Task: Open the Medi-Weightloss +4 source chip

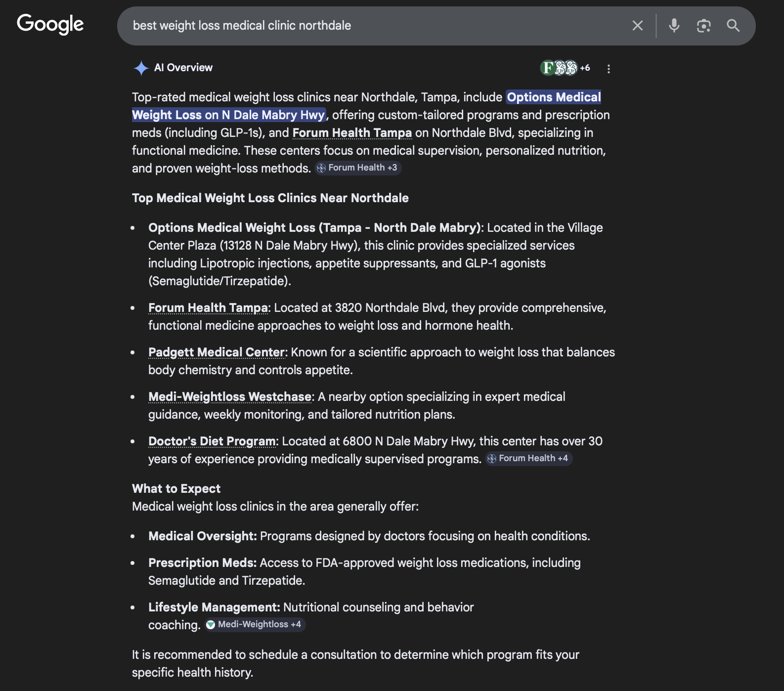Action: [255, 625]
